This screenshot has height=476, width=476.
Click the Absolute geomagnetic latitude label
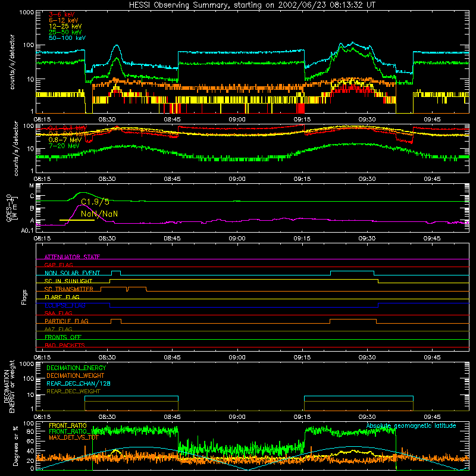(x=411, y=426)
